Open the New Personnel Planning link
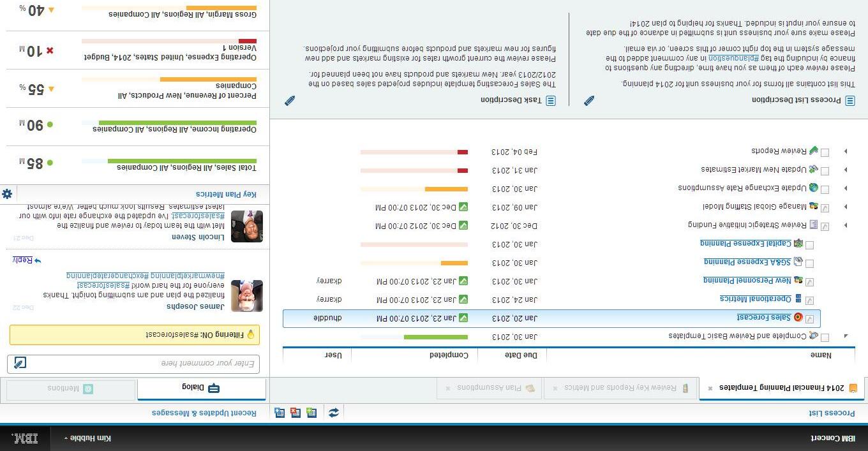The image size is (868, 451). [x=747, y=281]
